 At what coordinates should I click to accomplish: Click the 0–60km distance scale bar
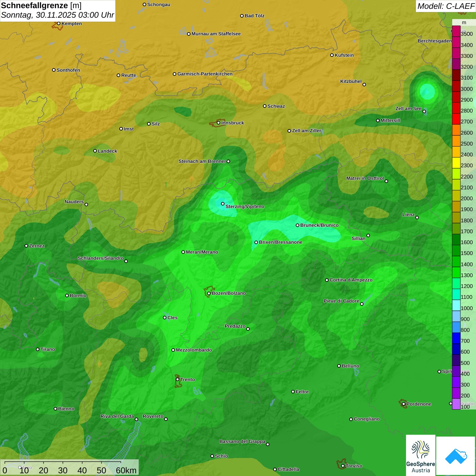[x=70, y=468]
